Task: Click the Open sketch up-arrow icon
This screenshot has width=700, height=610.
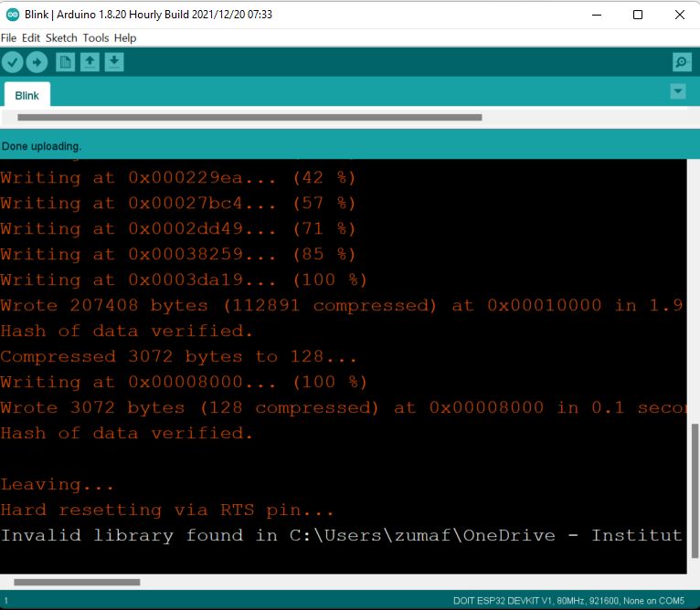Action: point(90,62)
